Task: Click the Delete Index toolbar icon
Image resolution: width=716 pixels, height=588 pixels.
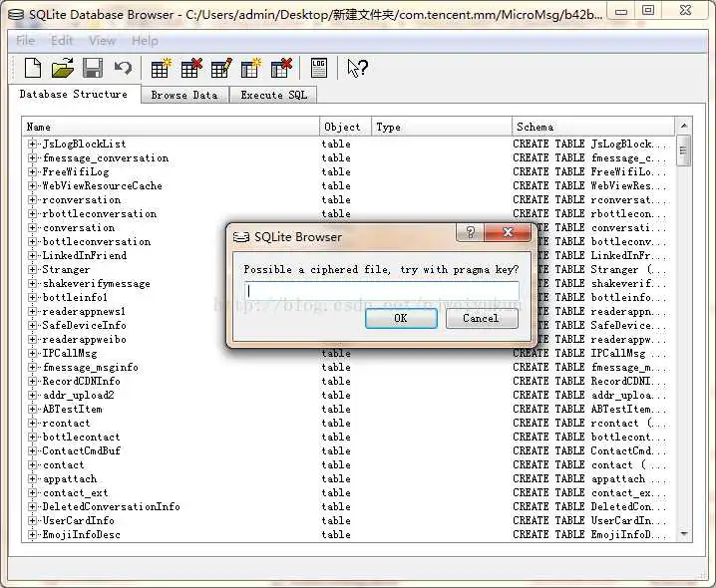Action: tap(281, 69)
